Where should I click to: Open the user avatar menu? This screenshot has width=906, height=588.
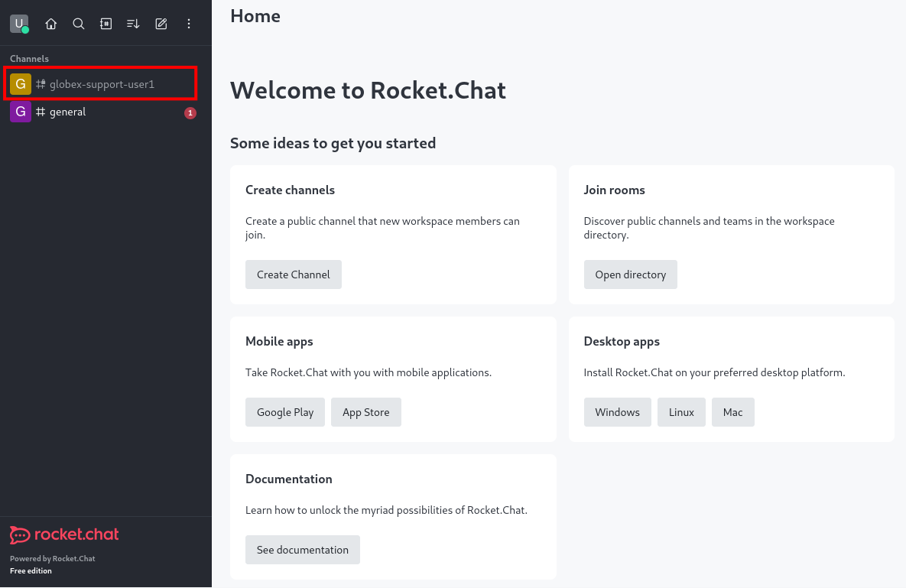pos(19,24)
